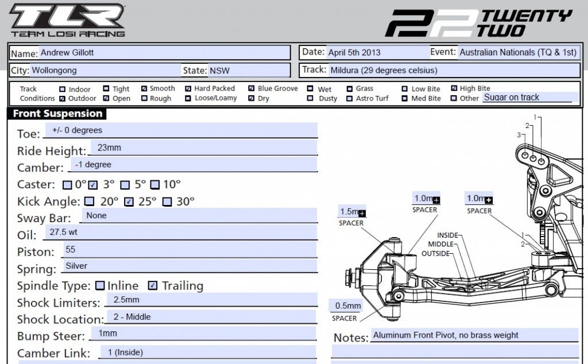Uncheck the Dry condition checkbox

[x=252, y=98]
